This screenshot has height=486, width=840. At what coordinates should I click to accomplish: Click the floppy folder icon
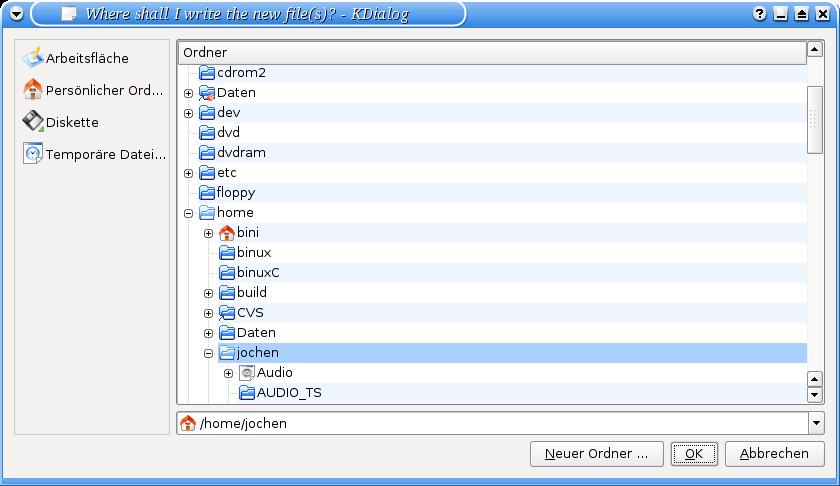207,192
